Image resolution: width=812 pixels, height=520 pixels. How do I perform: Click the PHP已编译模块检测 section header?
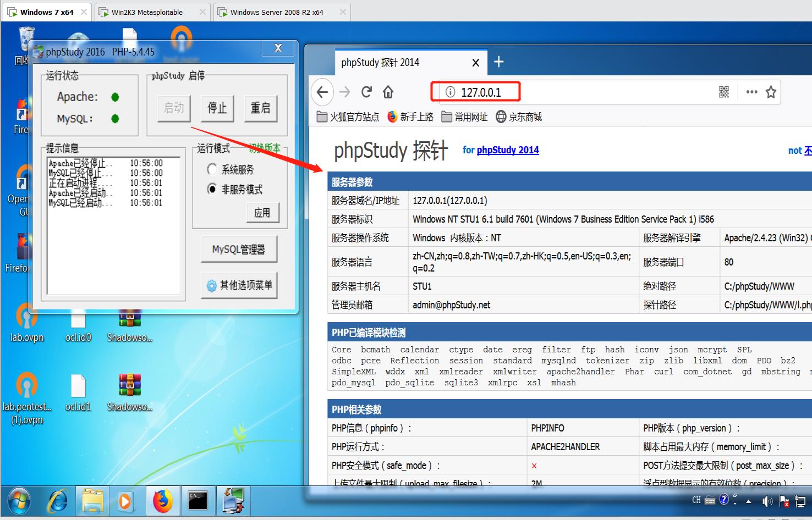coord(569,333)
